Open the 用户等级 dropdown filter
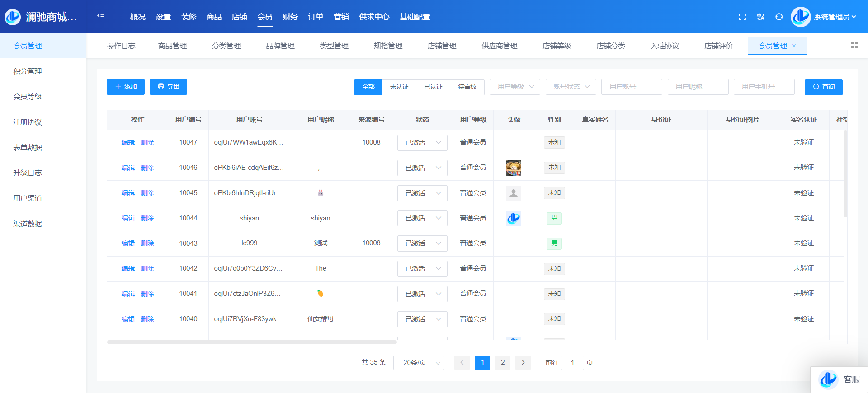Viewport: 868px width, 393px height. 515,87
